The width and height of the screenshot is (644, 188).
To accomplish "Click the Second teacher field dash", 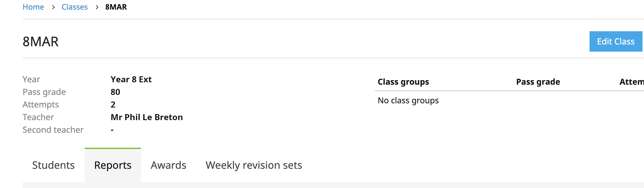I will pos(112,130).
